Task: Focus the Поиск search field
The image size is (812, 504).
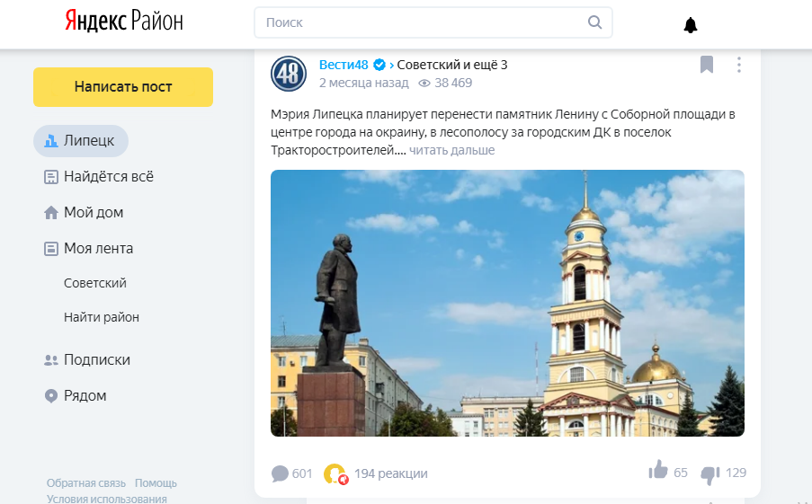Action: coord(433,22)
